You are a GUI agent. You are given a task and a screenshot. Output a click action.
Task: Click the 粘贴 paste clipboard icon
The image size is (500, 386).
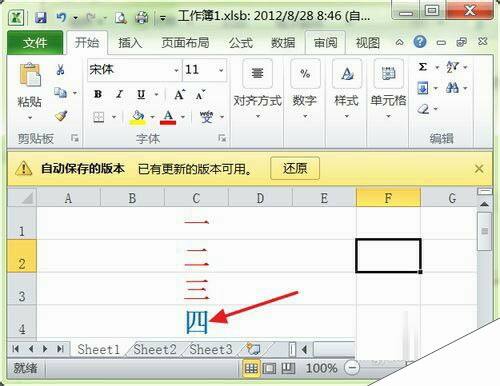click(x=30, y=75)
